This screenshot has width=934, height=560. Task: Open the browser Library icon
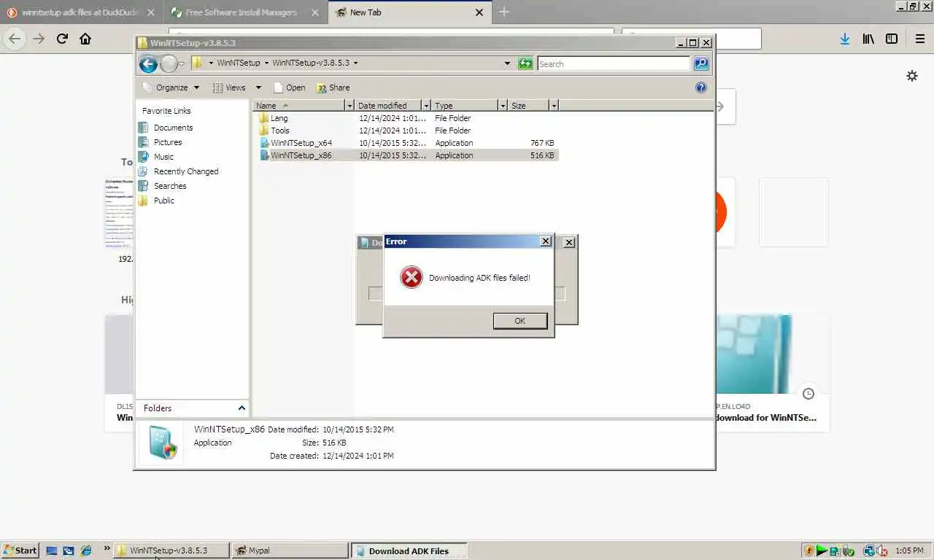868,39
